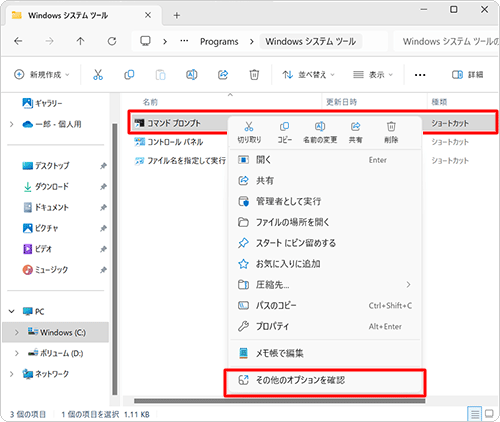This screenshot has height=422, width=500.
Task: Click the Rename icon in the toolbar
Action: pos(192,74)
